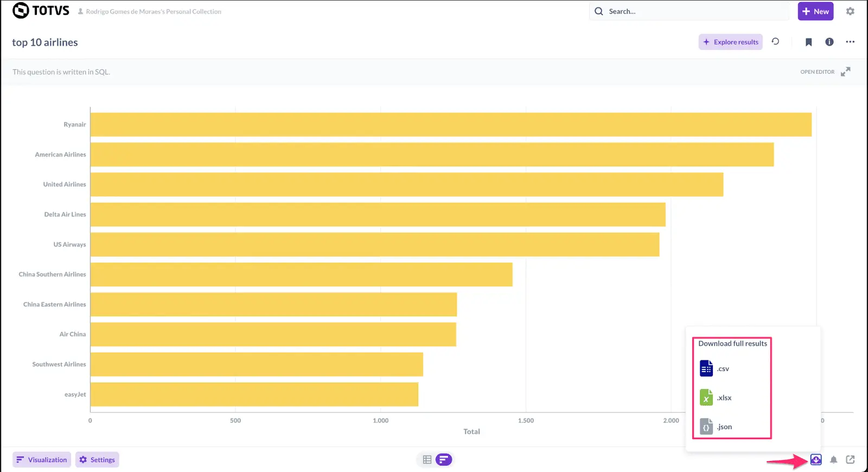Click the 'Air China' axis label

[73, 334]
